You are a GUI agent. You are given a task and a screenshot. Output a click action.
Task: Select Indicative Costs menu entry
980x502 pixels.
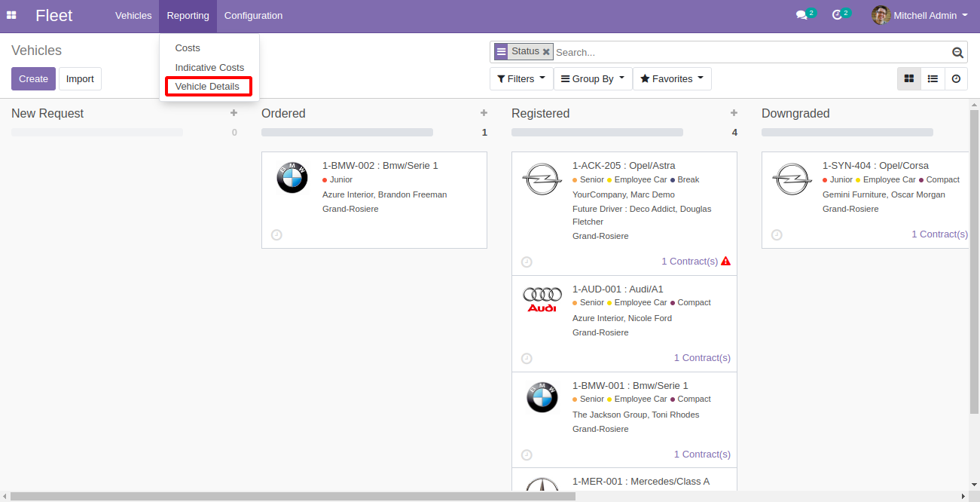(x=209, y=67)
